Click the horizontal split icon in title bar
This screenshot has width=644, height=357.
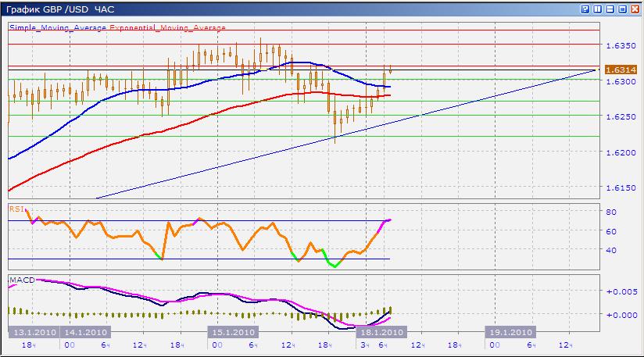(x=610, y=9)
